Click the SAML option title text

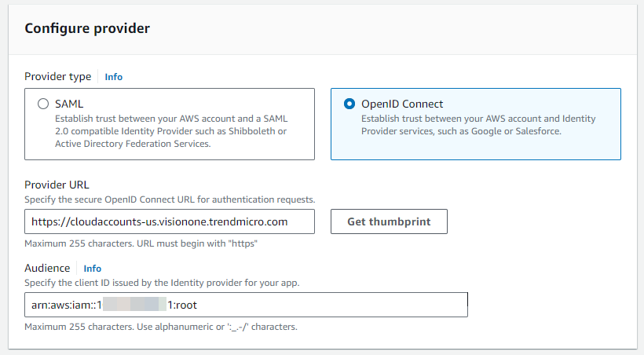point(69,104)
